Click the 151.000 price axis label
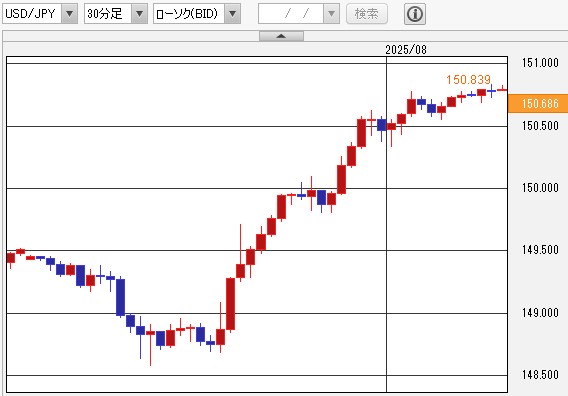This screenshot has height=396, width=568. point(540,63)
